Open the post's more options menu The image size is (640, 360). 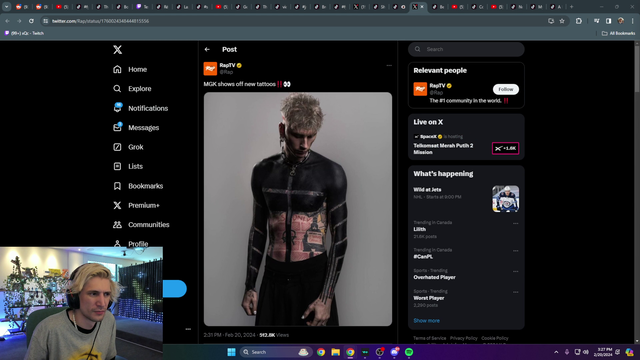(x=389, y=65)
